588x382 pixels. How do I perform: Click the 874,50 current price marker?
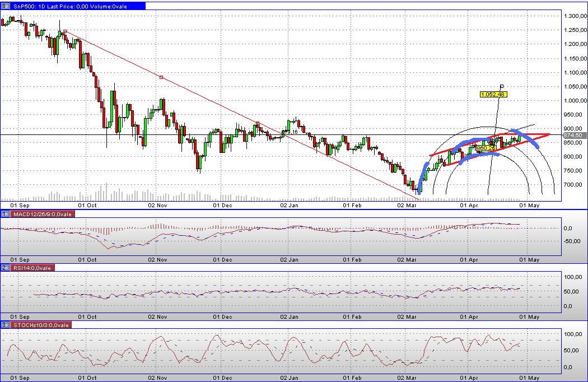coord(573,135)
